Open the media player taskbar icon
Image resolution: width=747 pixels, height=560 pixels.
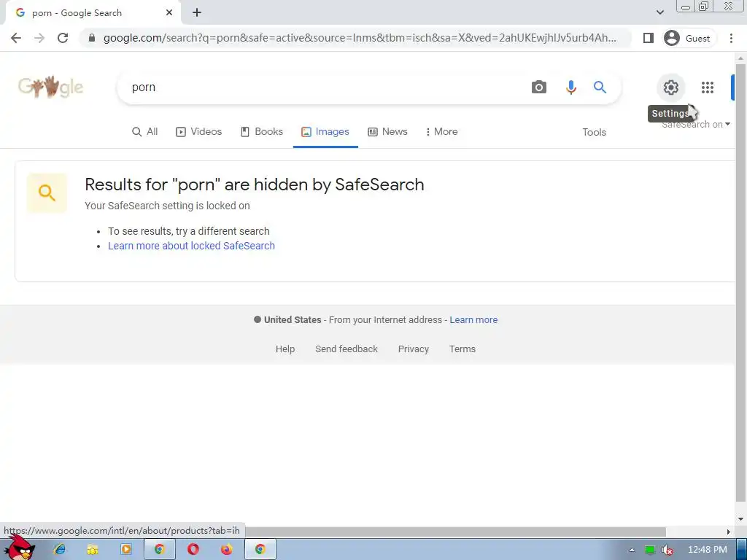point(125,550)
